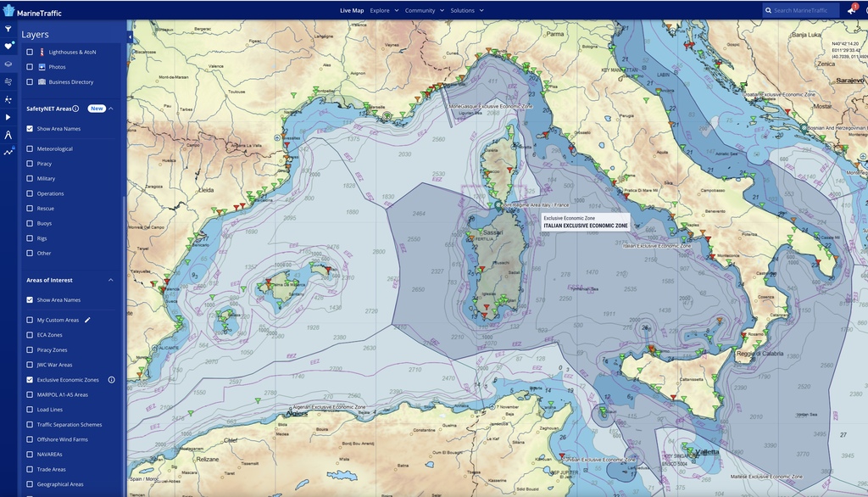The height and width of the screenshot is (497, 868).
Task: Enable the NAVAREAs checkbox
Action: coord(30,455)
